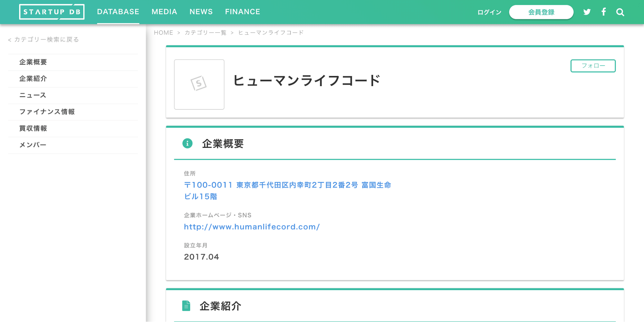Click the 住所 label
644x322 pixels.
190,174
